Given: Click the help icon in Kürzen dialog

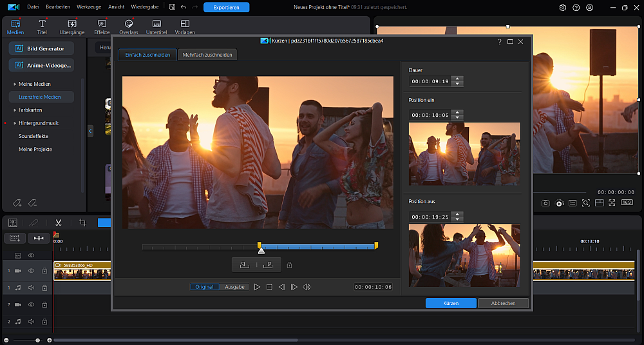Looking at the screenshot, I should (500, 41).
